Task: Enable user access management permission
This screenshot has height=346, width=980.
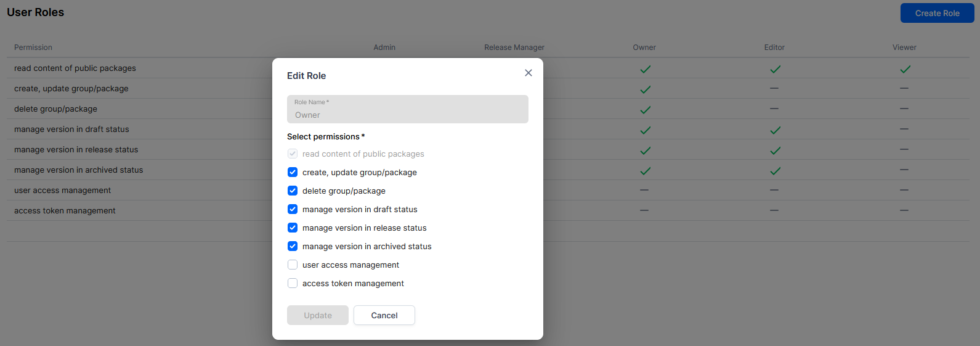Action: [x=293, y=265]
